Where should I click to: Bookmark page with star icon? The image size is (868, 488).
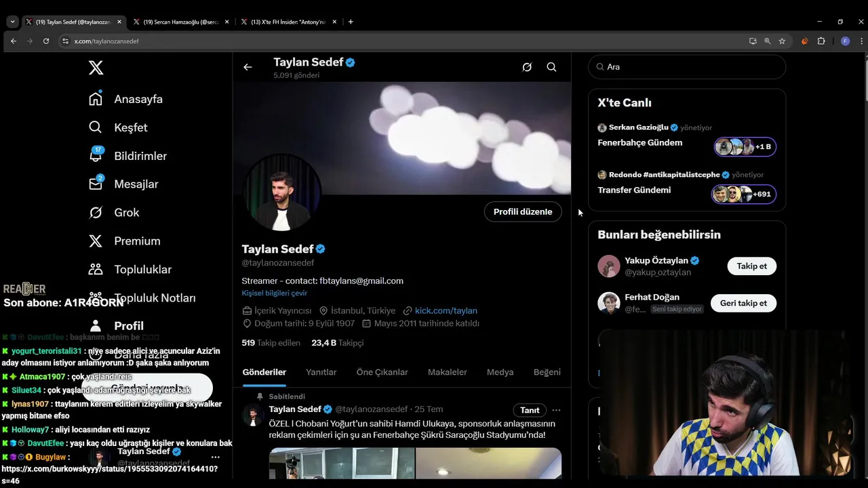pos(782,41)
